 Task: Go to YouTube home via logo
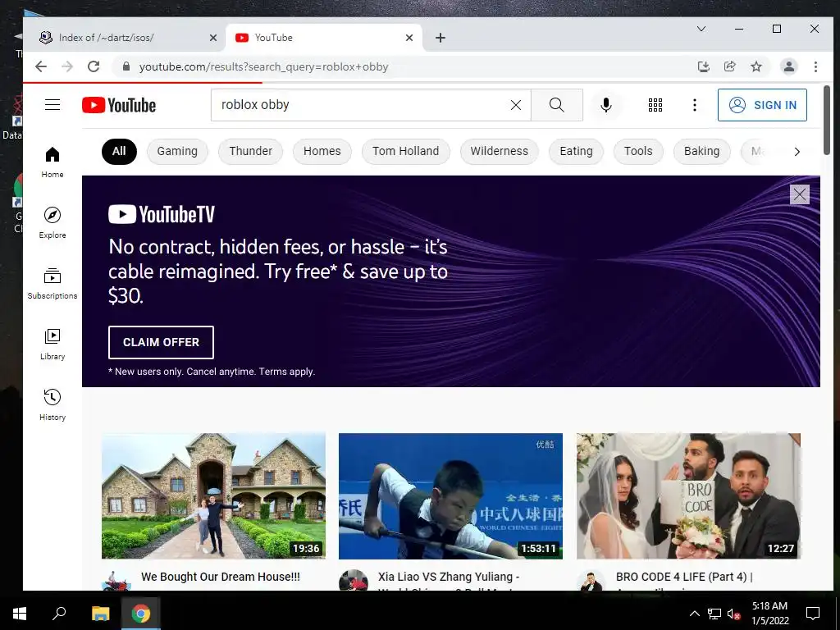[119, 105]
